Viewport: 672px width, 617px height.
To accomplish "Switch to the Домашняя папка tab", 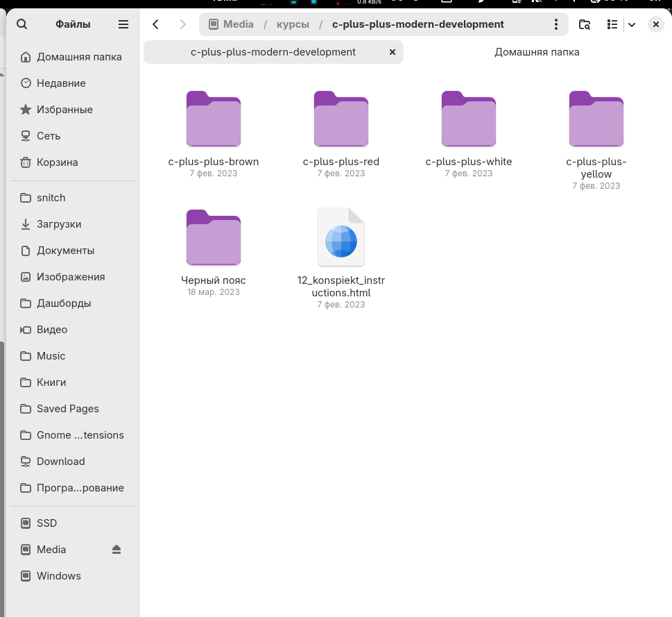I will 537,52.
